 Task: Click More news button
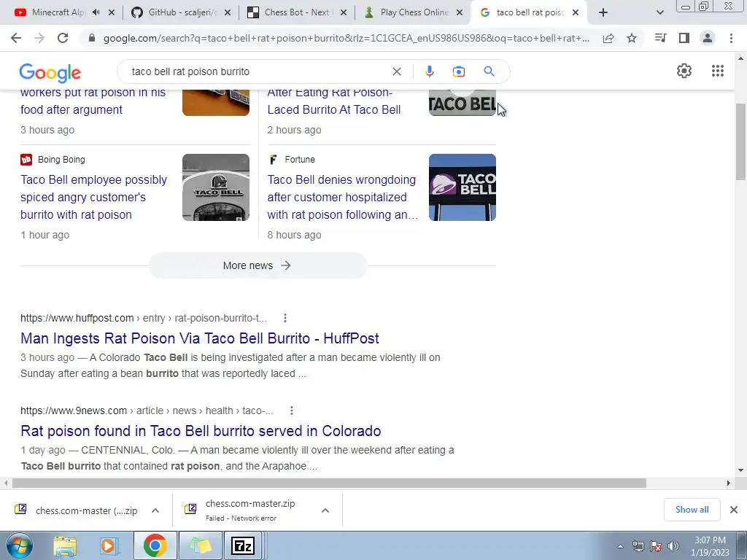258,265
